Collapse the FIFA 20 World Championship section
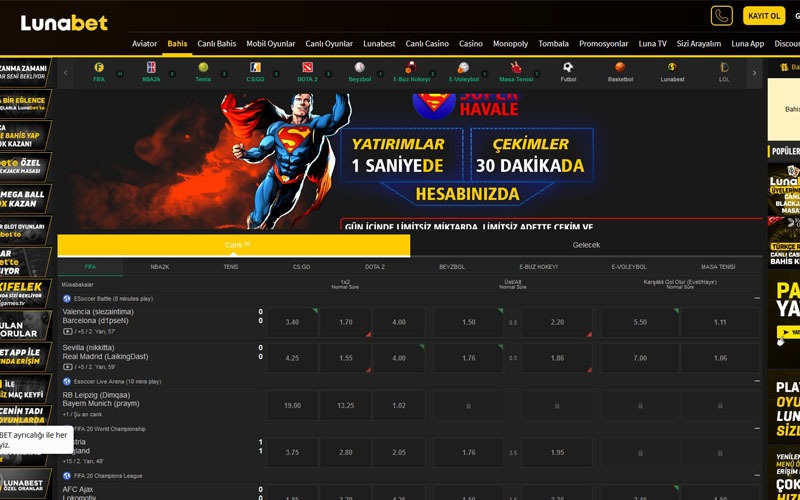The image size is (800, 500). (757, 429)
